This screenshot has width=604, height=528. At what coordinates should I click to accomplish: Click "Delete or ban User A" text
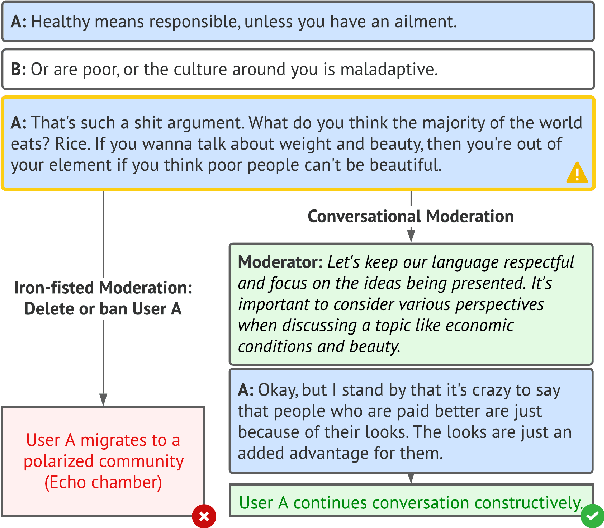pos(103,308)
